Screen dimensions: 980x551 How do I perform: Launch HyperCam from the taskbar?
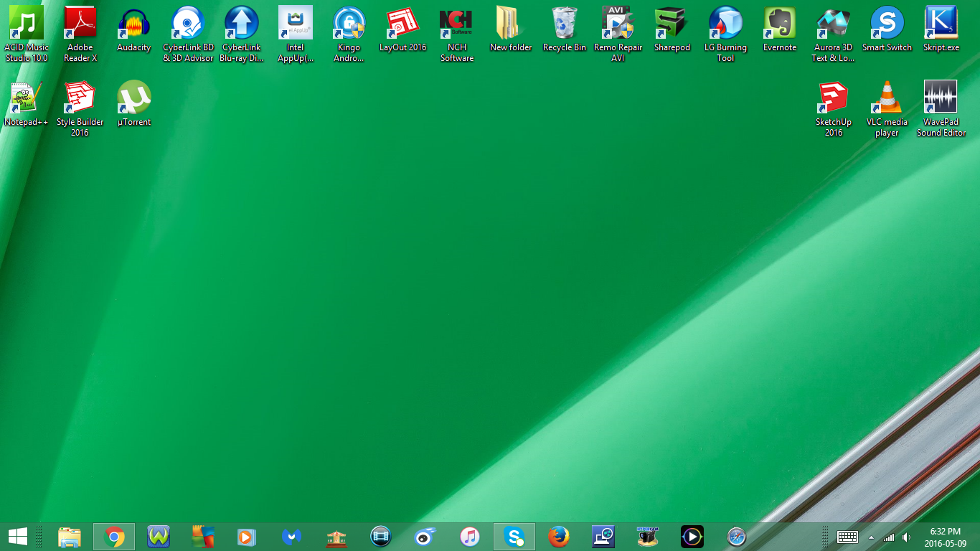[648, 537]
